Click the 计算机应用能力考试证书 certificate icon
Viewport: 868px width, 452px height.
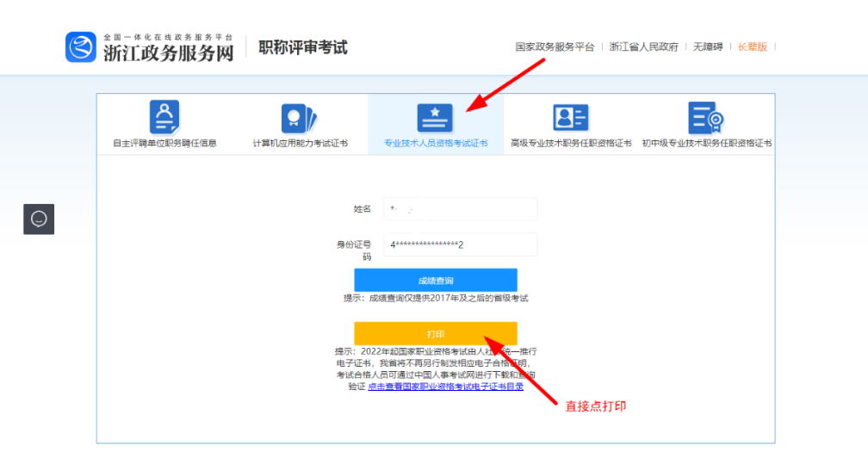300,118
